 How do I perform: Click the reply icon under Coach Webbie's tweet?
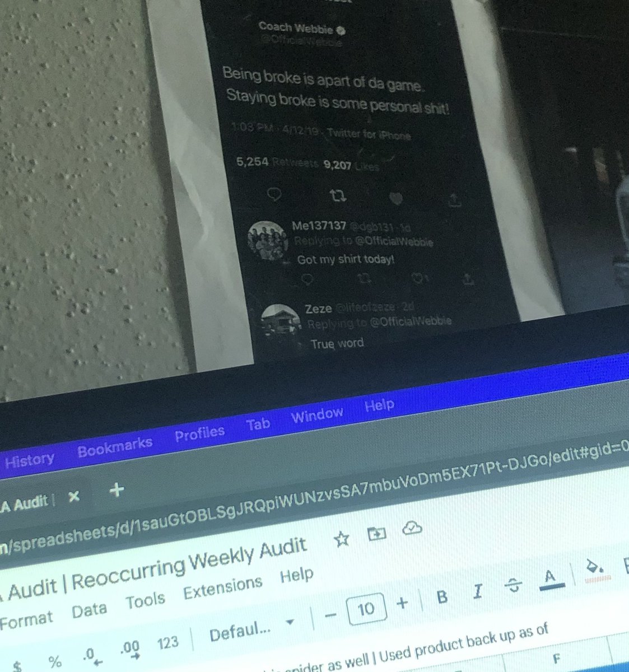click(x=274, y=194)
